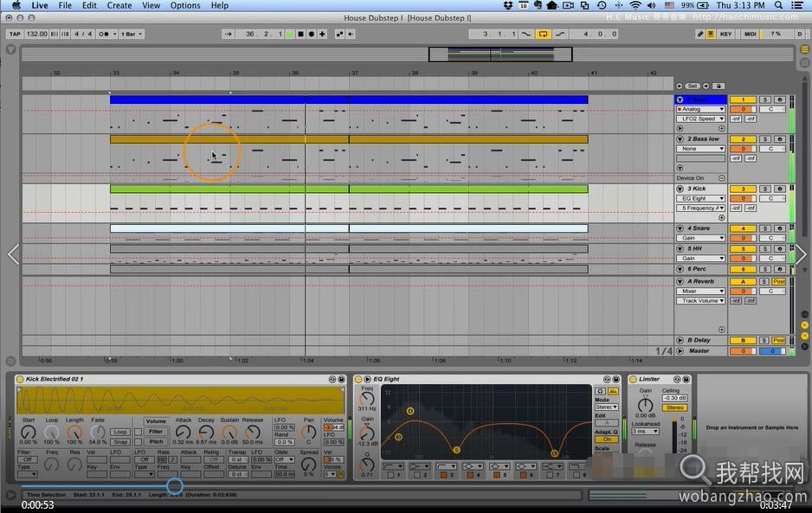The width and height of the screenshot is (812, 513).
Task: Toggle Post on A Reverb track
Action: click(779, 282)
